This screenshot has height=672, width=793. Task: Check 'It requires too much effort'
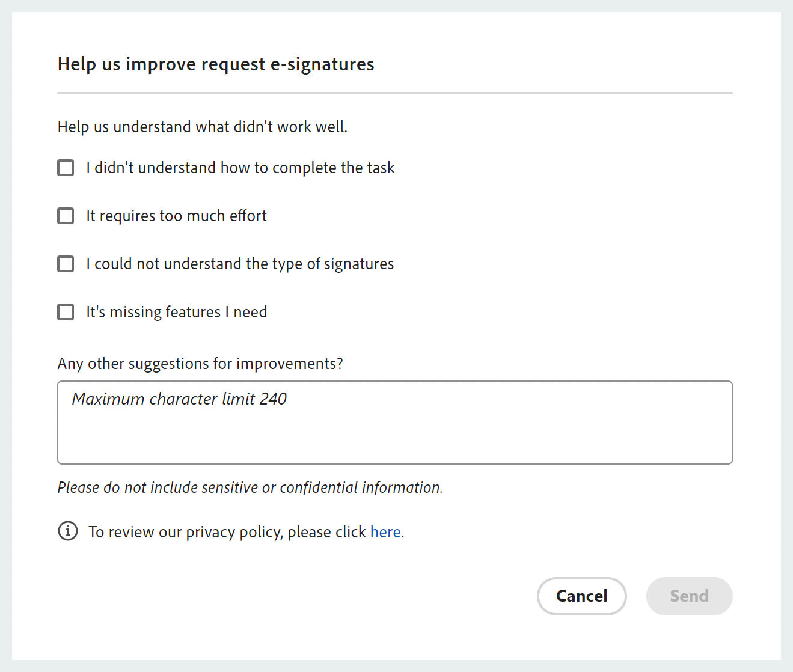pos(65,216)
